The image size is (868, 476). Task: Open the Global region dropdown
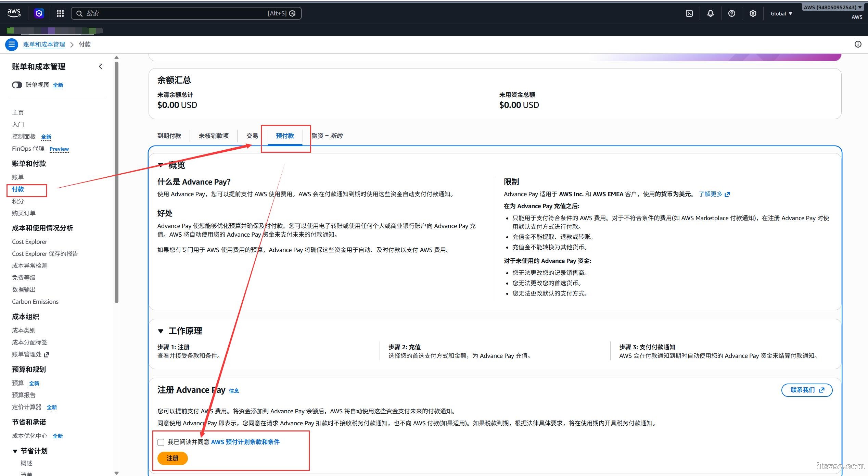click(781, 14)
